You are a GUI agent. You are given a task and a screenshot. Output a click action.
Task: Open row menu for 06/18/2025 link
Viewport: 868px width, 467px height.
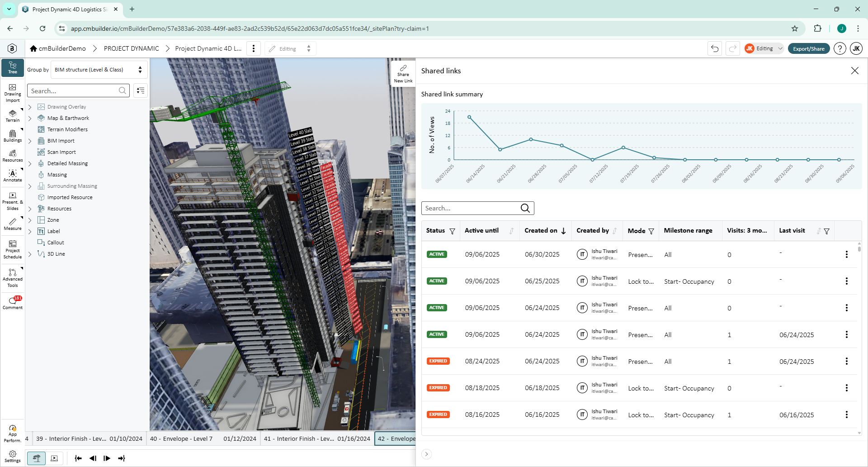(847, 388)
